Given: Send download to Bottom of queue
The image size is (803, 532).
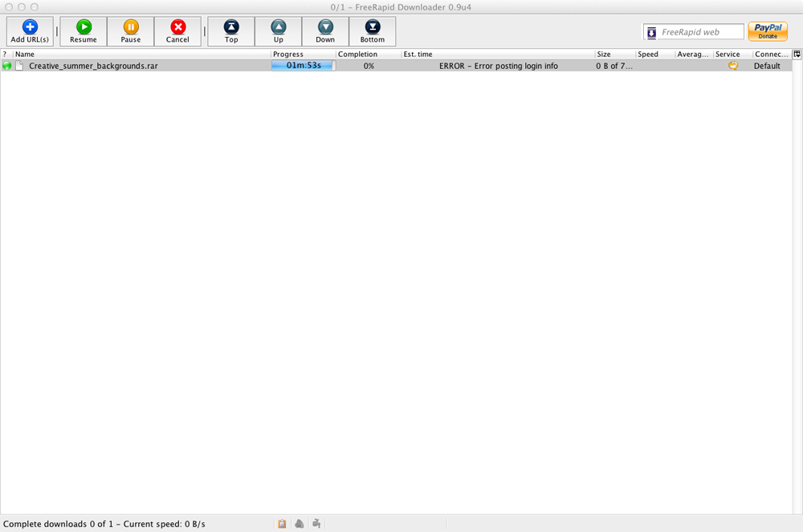Looking at the screenshot, I should click(373, 32).
